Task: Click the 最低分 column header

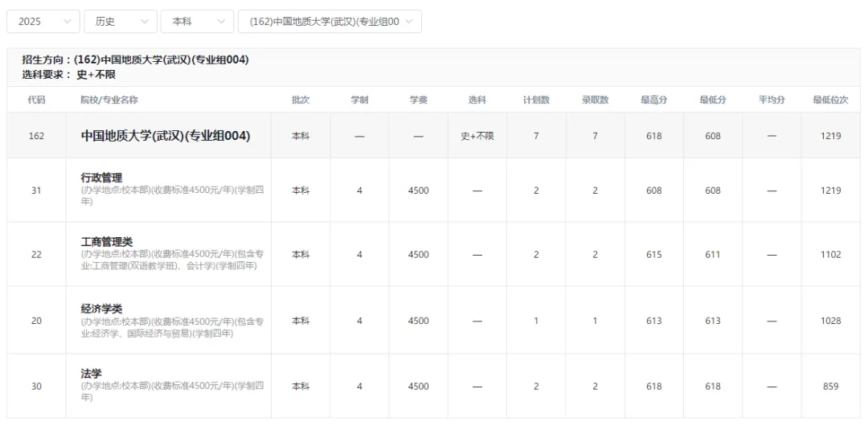Action: click(713, 100)
